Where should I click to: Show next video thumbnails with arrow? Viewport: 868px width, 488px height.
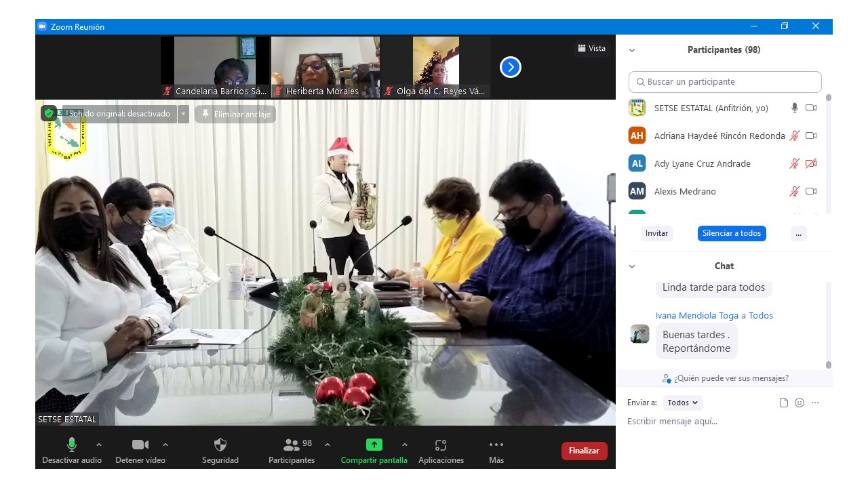point(510,67)
